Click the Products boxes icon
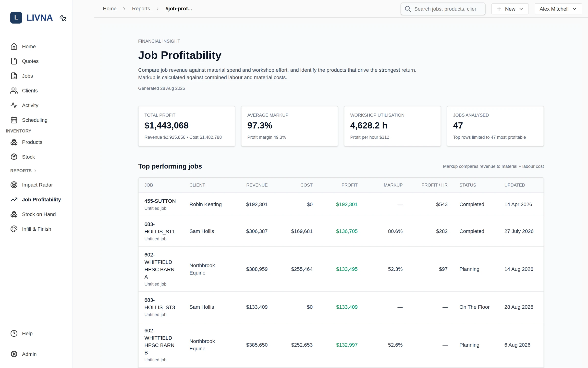 [x=14, y=142]
